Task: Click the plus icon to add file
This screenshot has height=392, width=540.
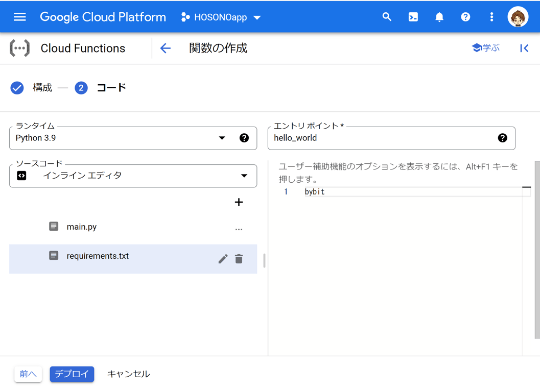Action: 239,202
